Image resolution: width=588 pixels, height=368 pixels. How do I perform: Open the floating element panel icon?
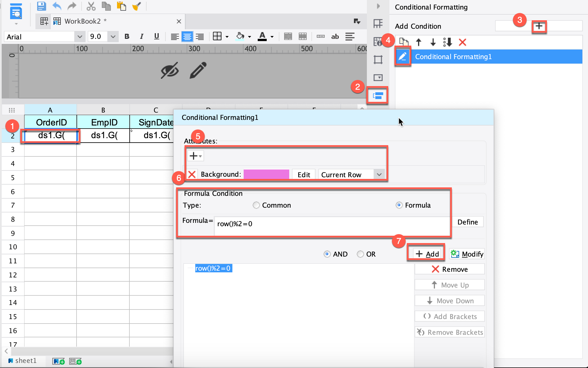coord(378,60)
